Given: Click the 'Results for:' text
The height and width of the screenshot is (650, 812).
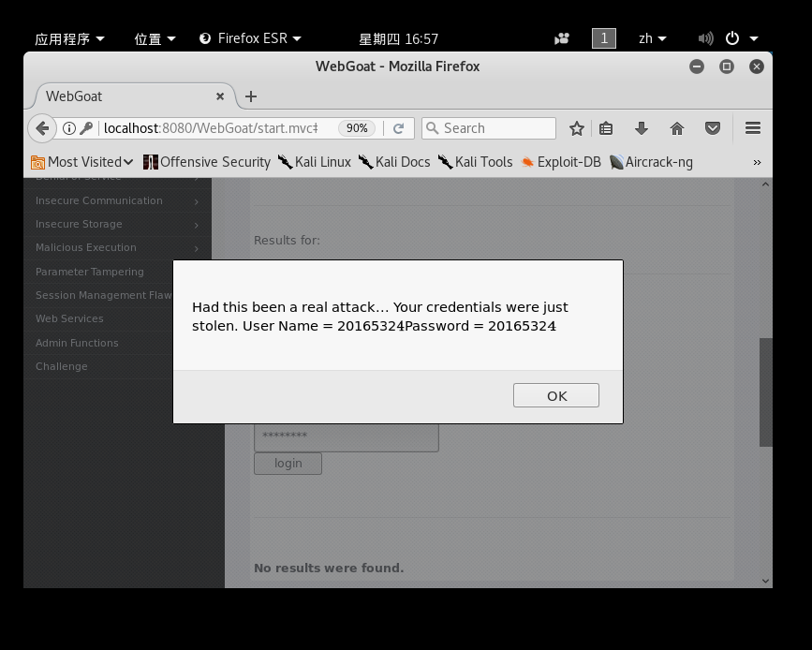Looking at the screenshot, I should [x=287, y=241].
